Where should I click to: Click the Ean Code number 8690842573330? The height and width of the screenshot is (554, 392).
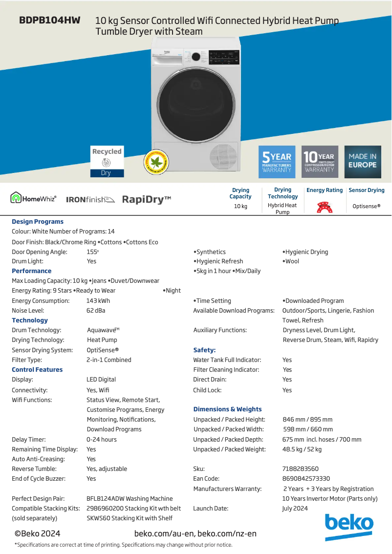pyautogui.click(x=306, y=479)
